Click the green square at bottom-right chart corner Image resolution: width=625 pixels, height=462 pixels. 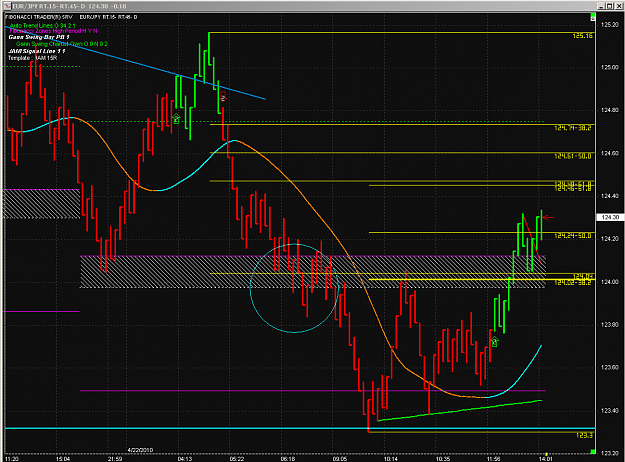click(593, 451)
